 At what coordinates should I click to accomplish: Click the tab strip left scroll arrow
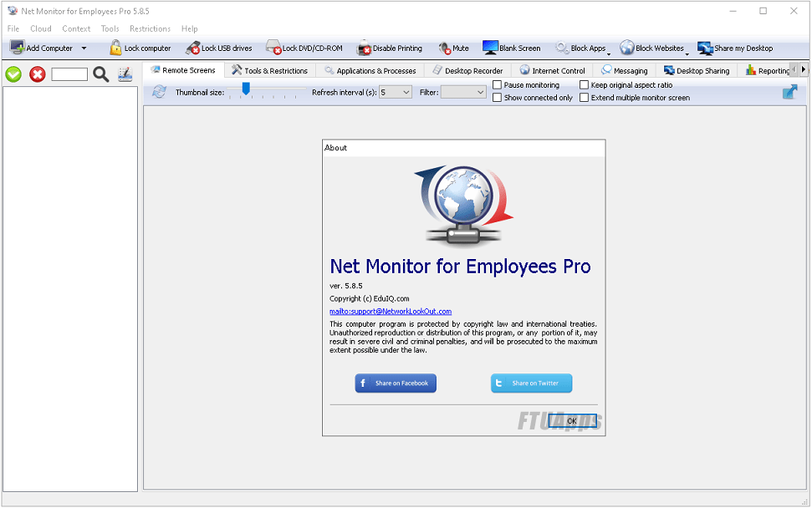tap(795, 69)
